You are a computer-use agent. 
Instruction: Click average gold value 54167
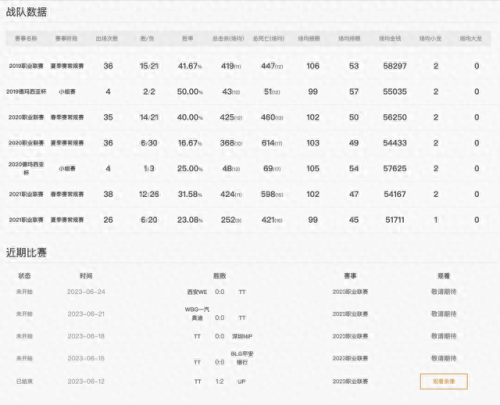pos(395,194)
